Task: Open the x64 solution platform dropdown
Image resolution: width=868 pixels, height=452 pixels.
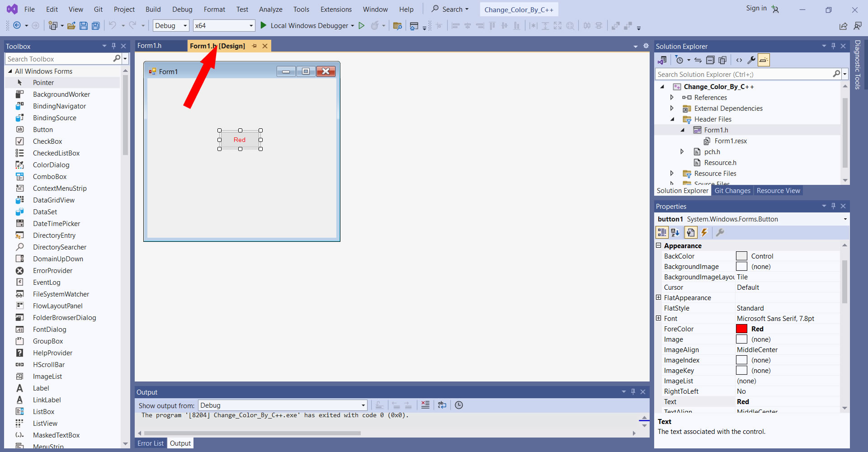Action: tap(251, 26)
